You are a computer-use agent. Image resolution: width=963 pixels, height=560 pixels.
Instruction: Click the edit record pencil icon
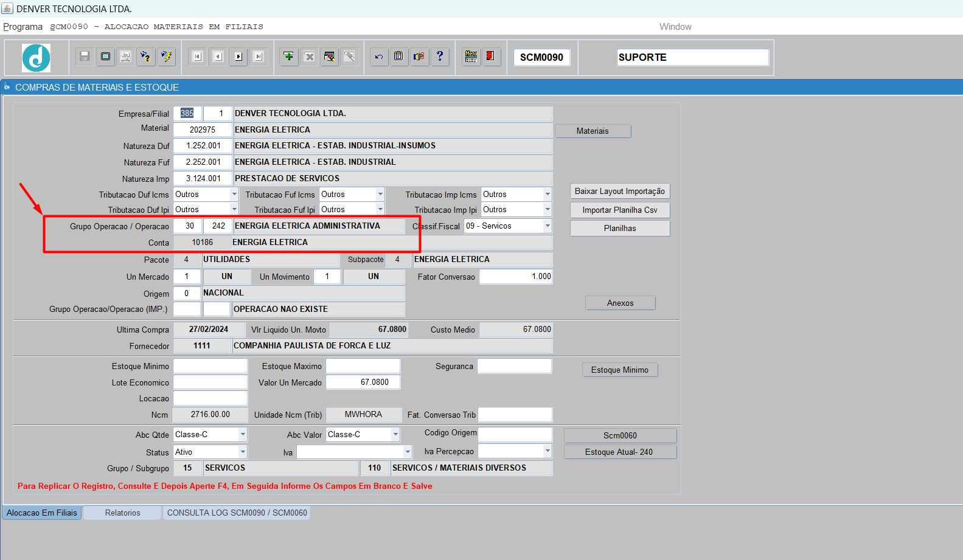point(329,57)
